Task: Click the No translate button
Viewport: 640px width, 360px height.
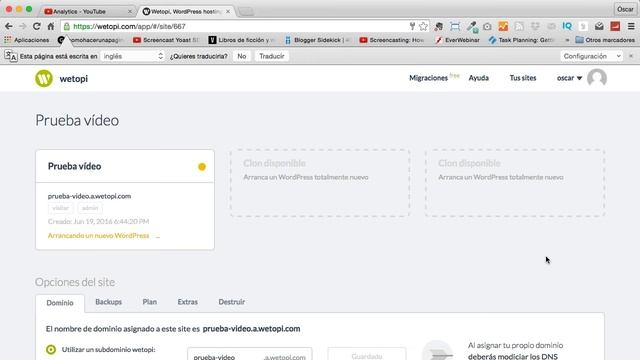Action: [242, 56]
